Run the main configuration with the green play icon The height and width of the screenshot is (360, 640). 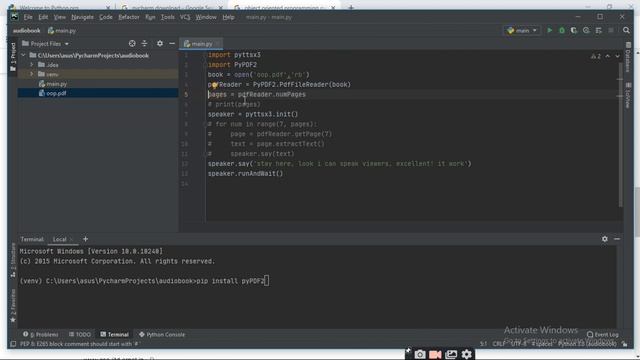tap(549, 31)
